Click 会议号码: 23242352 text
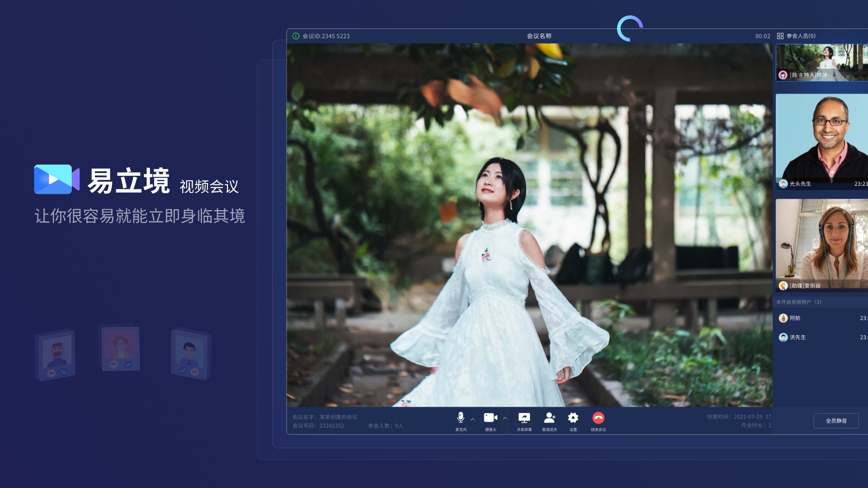 (x=318, y=426)
